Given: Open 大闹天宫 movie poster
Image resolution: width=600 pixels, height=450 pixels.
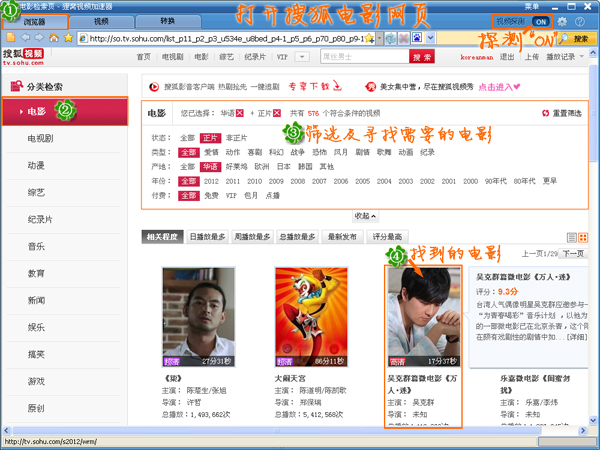Looking at the screenshot, I should point(311,317).
